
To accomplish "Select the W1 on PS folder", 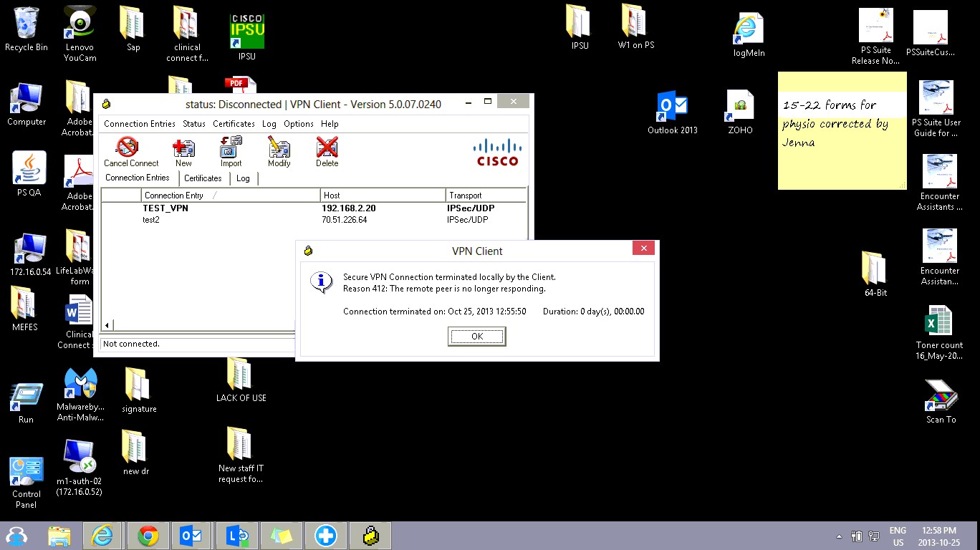I will [x=636, y=26].
